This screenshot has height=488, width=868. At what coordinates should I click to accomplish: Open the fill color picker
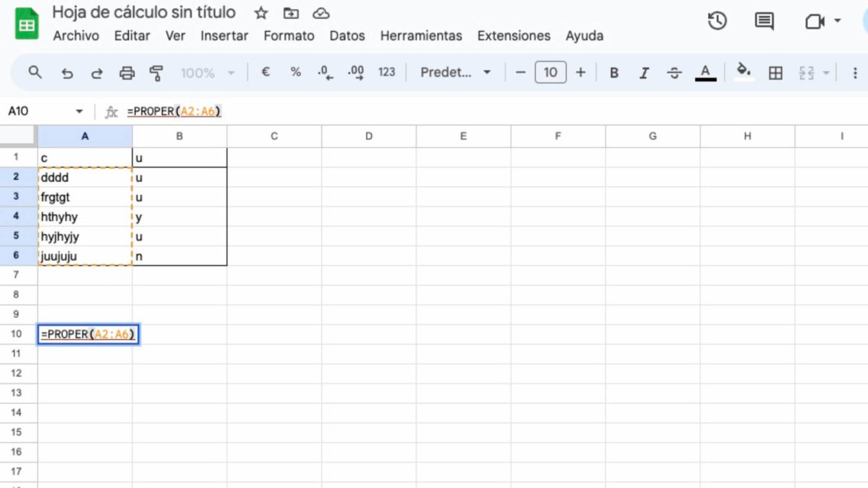(x=744, y=72)
